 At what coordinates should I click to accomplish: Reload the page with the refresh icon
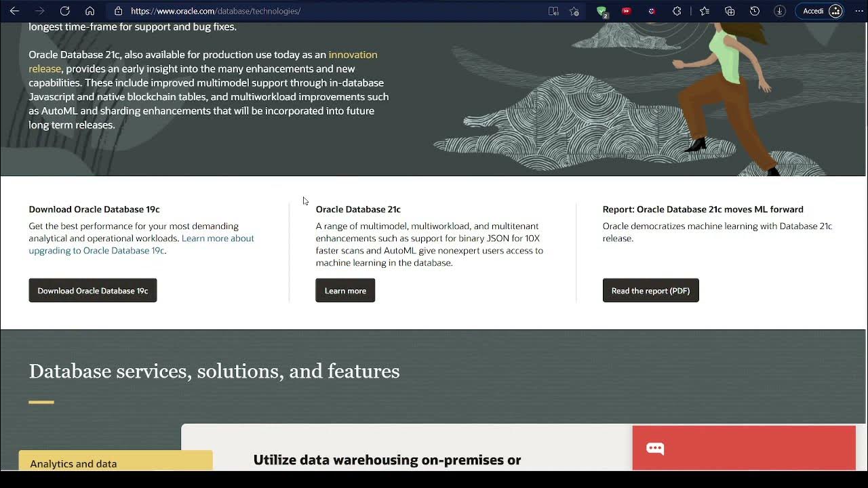64,11
